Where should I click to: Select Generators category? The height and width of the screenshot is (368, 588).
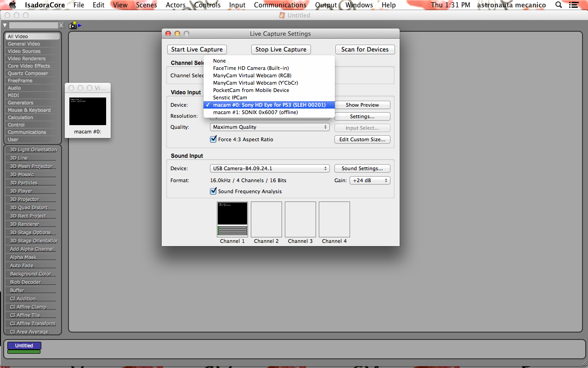point(32,103)
